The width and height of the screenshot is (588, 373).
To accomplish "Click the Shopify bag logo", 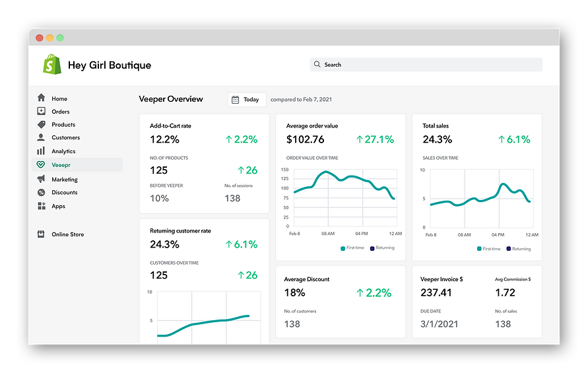I will click(52, 64).
